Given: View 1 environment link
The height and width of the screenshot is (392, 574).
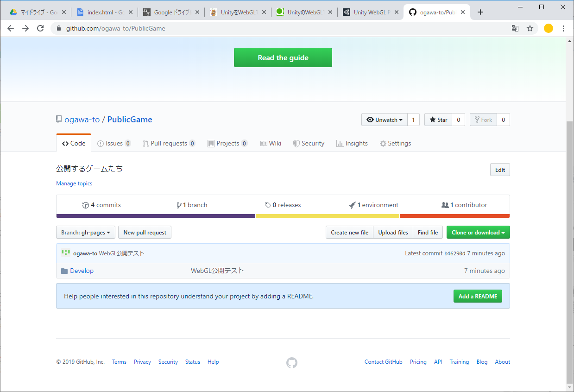Looking at the screenshot, I should pyautogui.click(x=373, y=205).
